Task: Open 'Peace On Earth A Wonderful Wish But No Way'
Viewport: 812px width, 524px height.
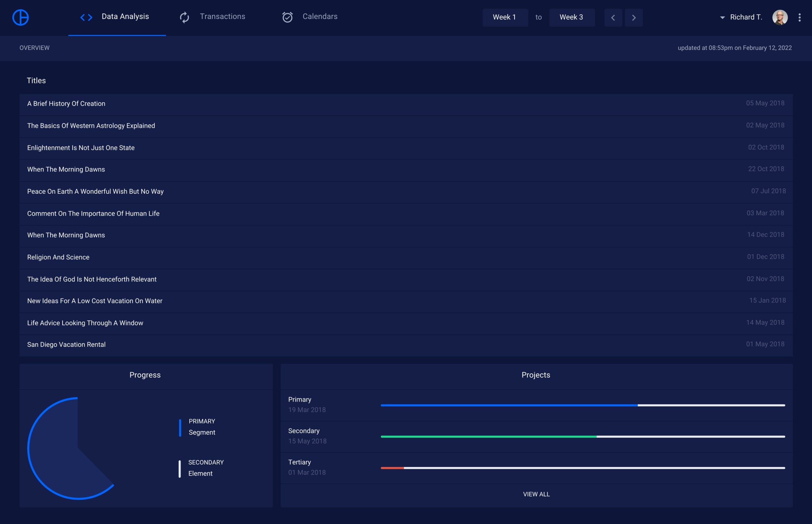Action: tap(406, 193)
